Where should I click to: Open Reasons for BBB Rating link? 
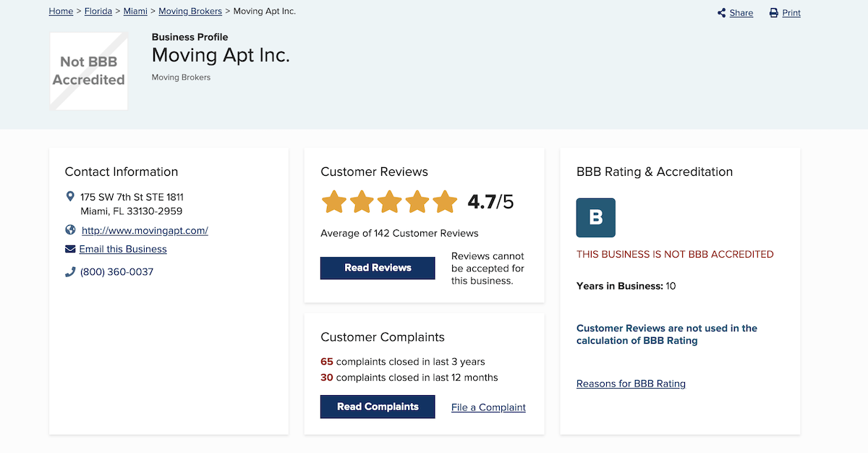[631, 384]
